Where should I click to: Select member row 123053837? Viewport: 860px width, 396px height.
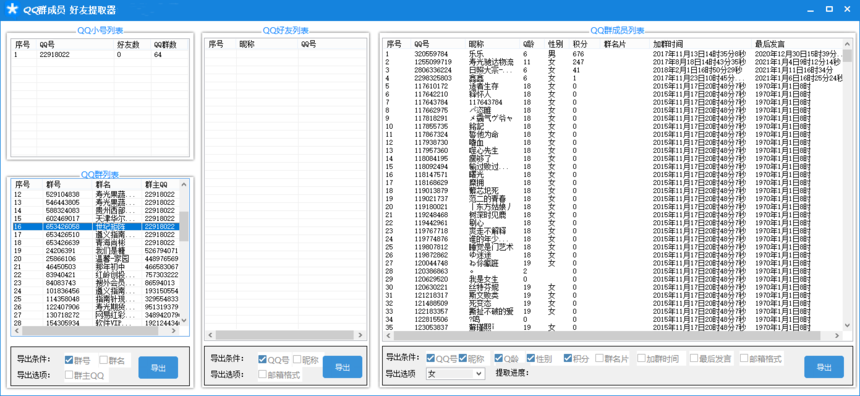[x=613, y=327]
